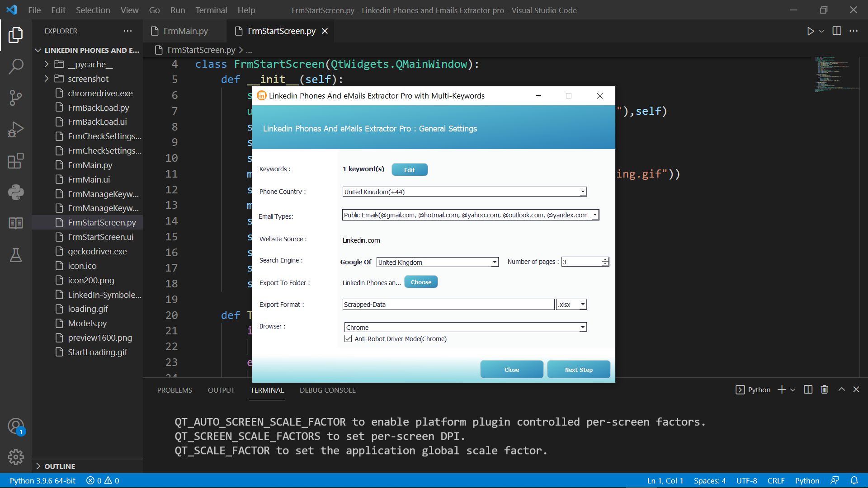Open the Selection menu
The height and width of the screenshot is (488, 868).
[x=93, y=10]
